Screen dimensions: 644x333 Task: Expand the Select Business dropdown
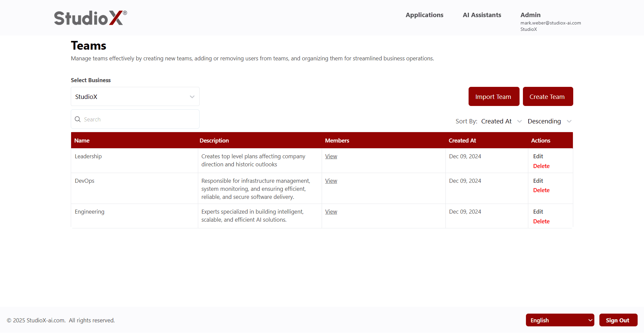[135, 97]
